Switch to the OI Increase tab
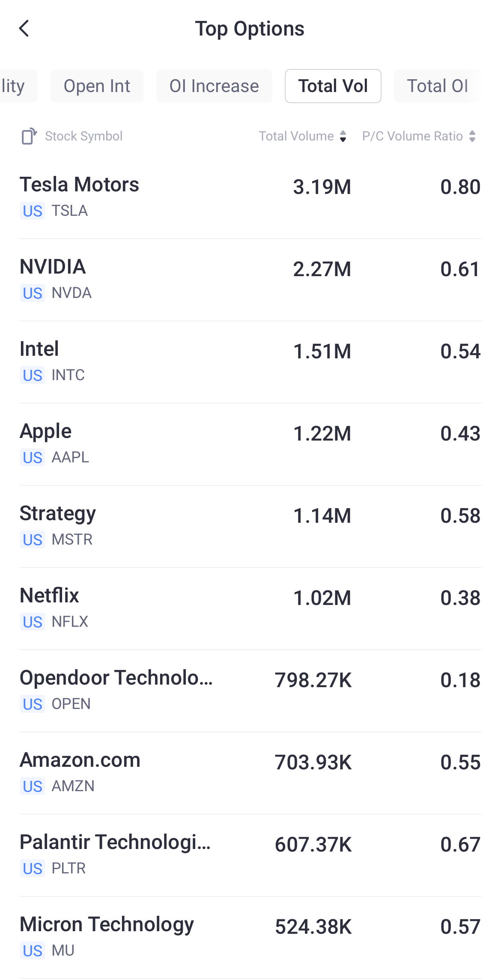 (x=214, y=86)
